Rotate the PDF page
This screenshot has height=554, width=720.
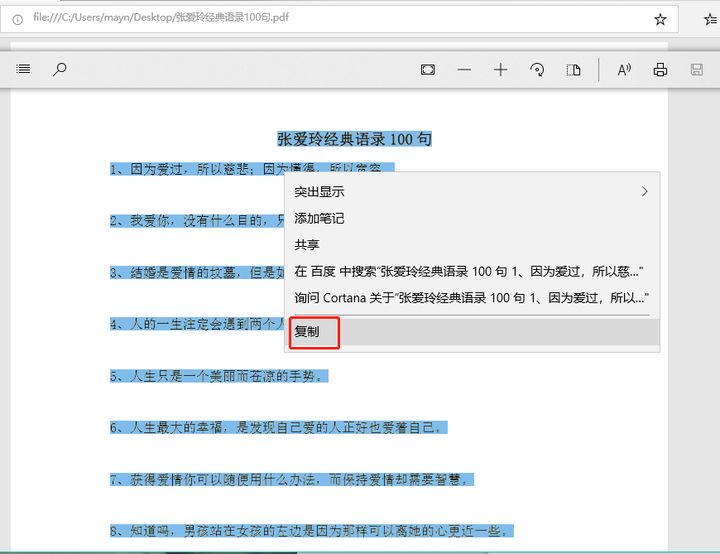click(x=537, y=70)
